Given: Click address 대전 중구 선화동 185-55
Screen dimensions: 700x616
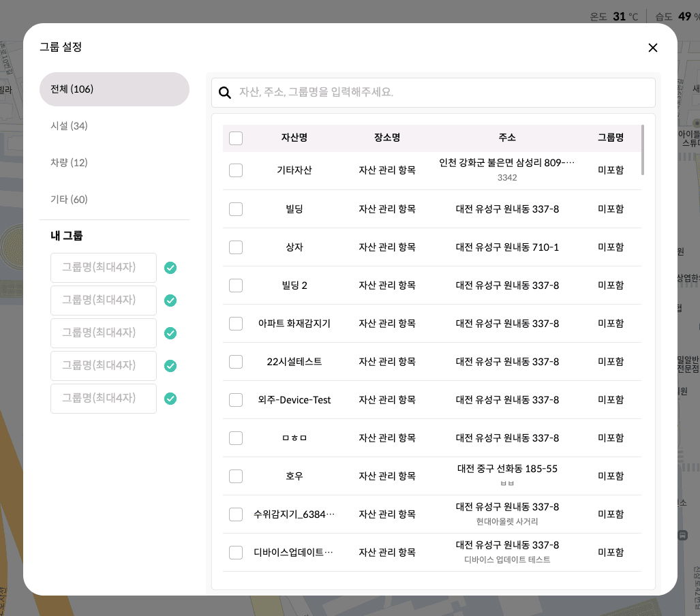Looking at the screenshot, I should coord(507,469).
